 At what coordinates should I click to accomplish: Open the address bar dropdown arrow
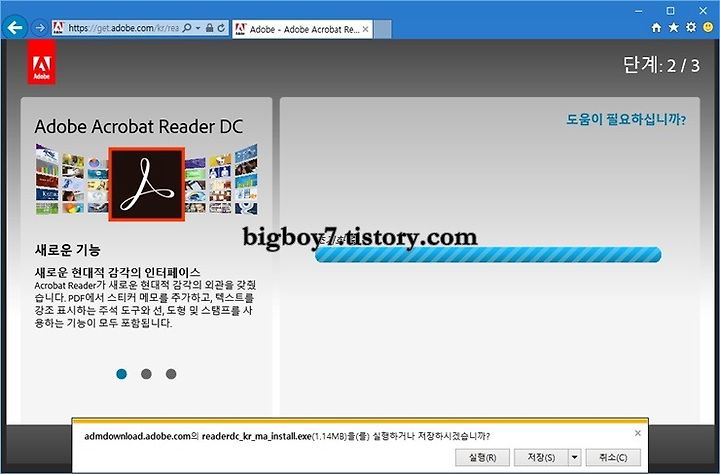coord(198,28)
